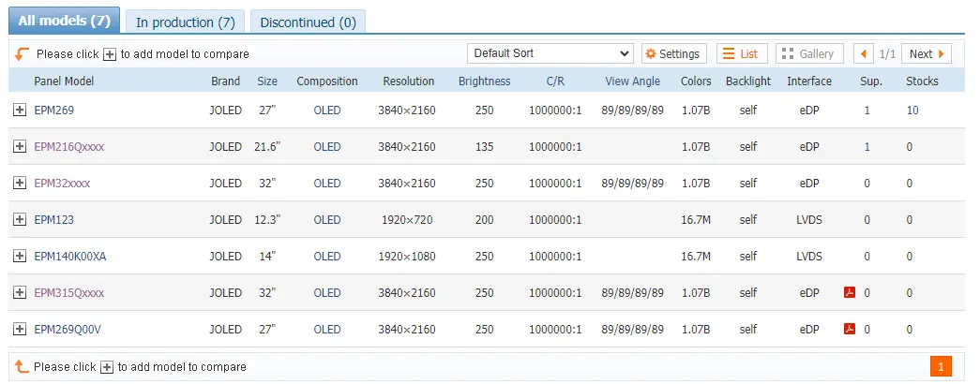Click View Angle column header

632,81
